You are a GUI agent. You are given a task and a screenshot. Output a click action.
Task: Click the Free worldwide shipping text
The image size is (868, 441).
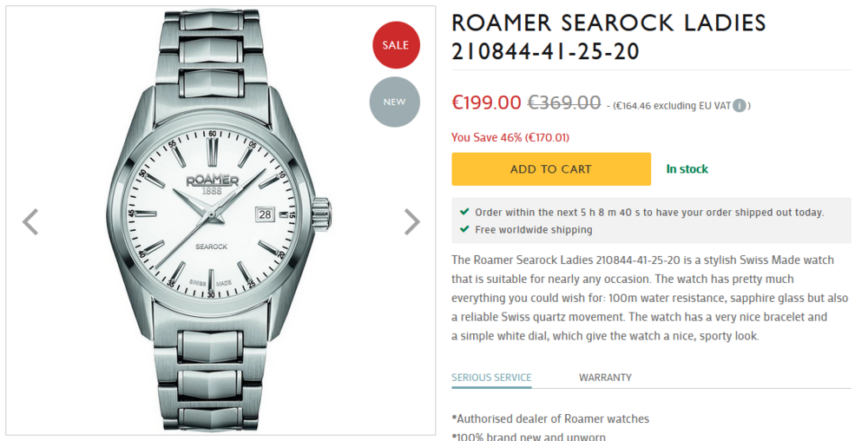pyautogui.click(x=534, y=230)
